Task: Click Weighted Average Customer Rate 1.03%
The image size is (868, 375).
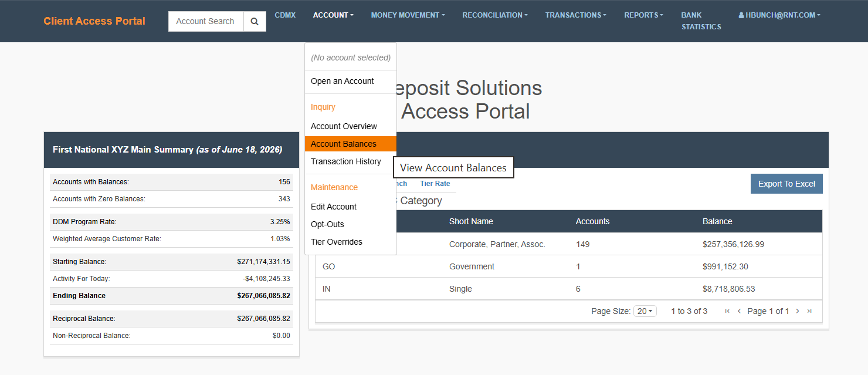Action: click(280, 239)
